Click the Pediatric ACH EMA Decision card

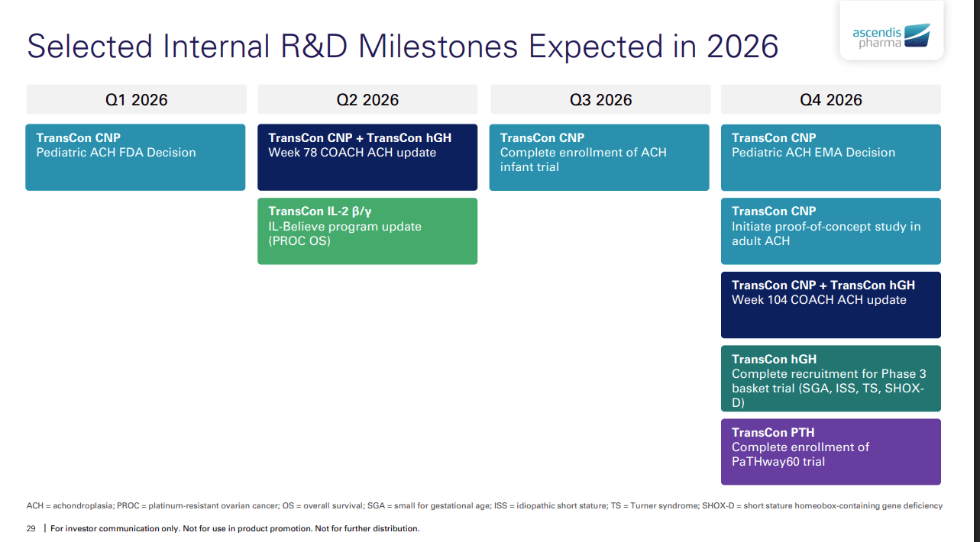click(831, 157)
